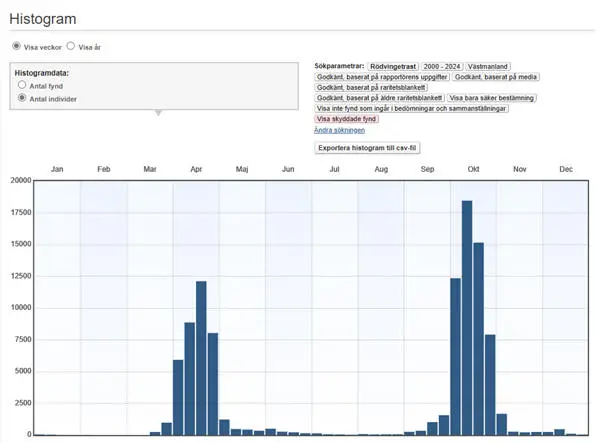Click the 'Apr' month label on chart
Viewport: 602px width, 443px height.
(x=196, y=170)
